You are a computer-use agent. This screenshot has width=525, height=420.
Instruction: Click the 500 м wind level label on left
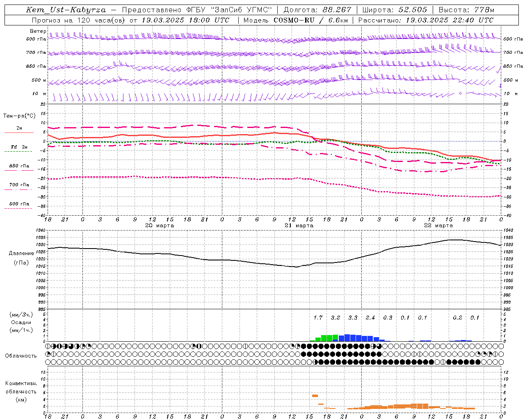[39, 80]
